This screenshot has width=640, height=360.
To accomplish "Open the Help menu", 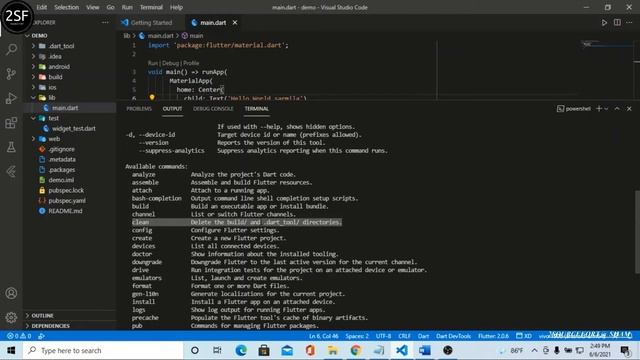I will click(x=176, y=7).
